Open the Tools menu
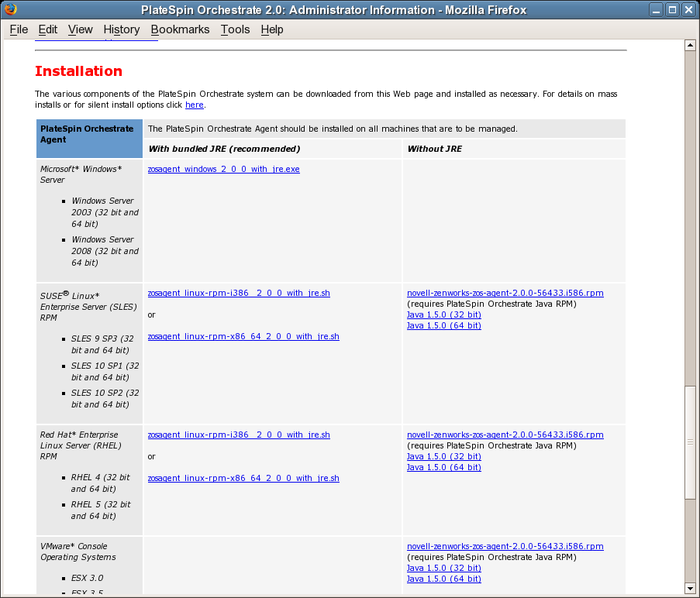Image resolution: width=700 pixels, height=598 pixels. click(235, 29)
